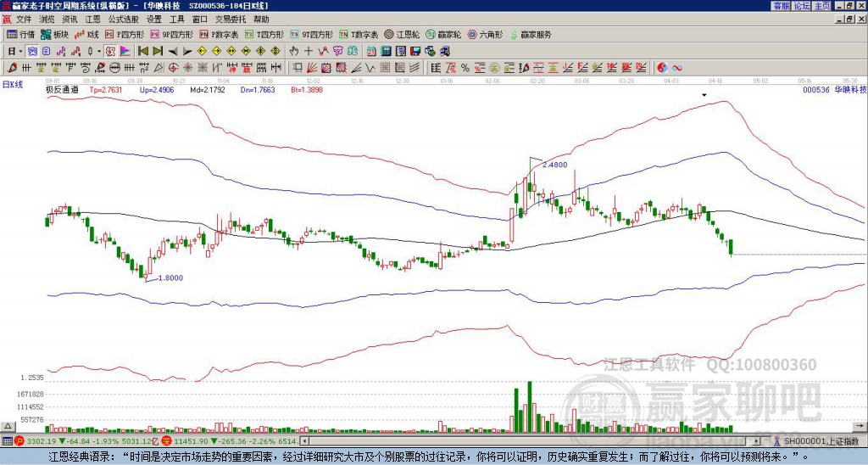Toggle the colorful flag indicator icon
Screen dimensions: 868x465
(x=125, y=52)
